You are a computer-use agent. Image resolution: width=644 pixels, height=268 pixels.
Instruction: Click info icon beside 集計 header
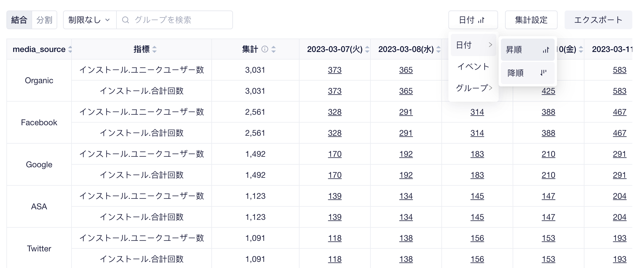pos(265,49)
